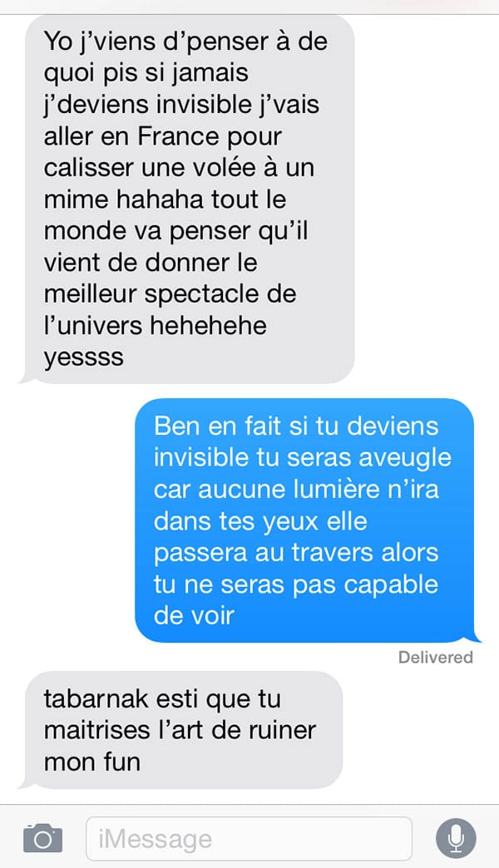The image size is (499, 868).
Task: Tap the microphone to record audio message
Action: (456, 838)
